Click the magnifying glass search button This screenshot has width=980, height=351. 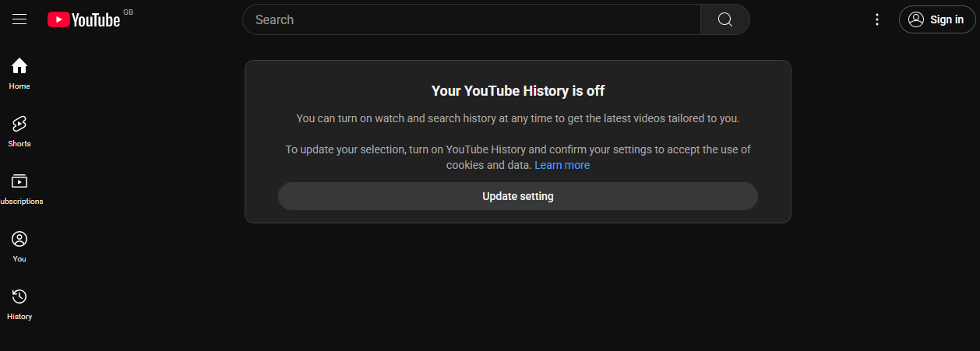725,19
